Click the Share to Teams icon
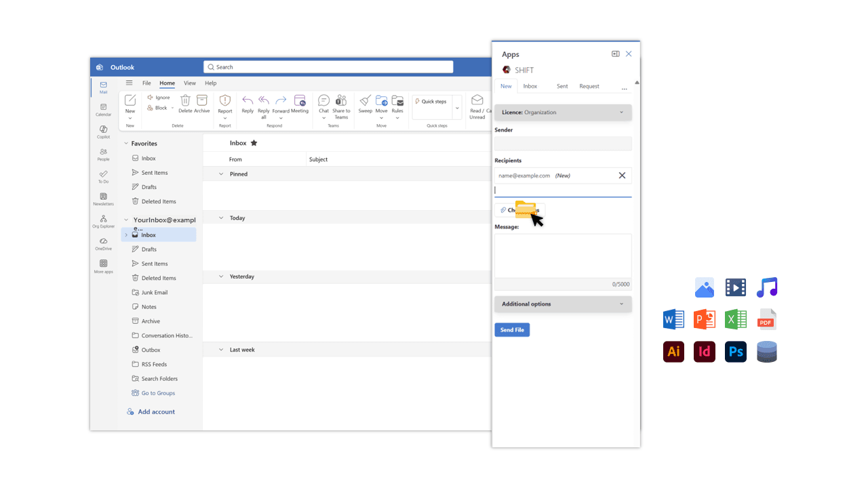Image resolution: width=868 pixels, height=488 pixels. pyautogui.click(x=341, y=100)
